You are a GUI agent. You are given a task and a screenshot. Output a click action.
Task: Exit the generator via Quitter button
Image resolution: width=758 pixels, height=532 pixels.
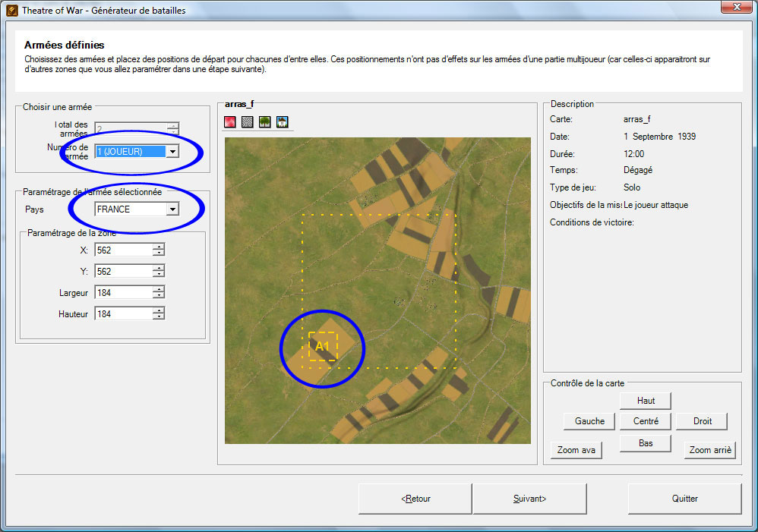pyautogui.click(x=684, y=499)
